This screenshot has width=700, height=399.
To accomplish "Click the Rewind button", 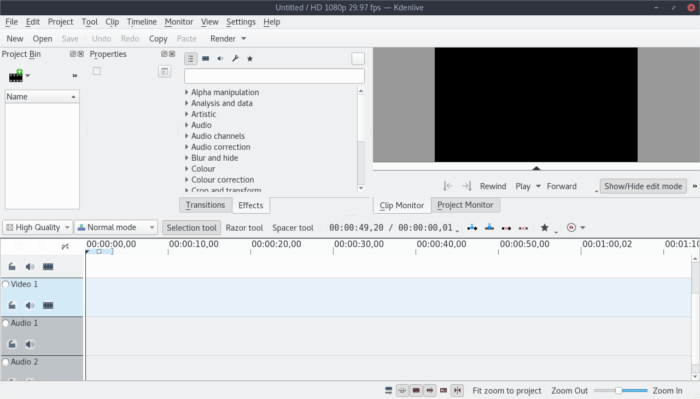I will (x=493, y=186).
